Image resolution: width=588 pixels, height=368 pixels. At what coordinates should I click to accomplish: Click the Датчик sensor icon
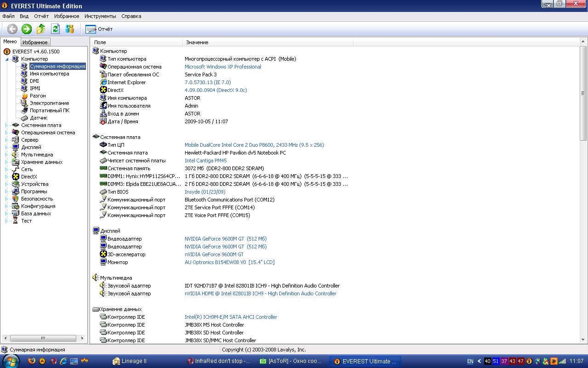pos(24,118)
